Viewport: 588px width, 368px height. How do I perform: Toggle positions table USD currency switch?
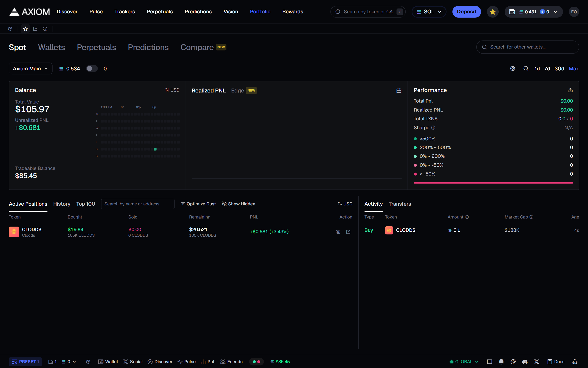(345, 204)
